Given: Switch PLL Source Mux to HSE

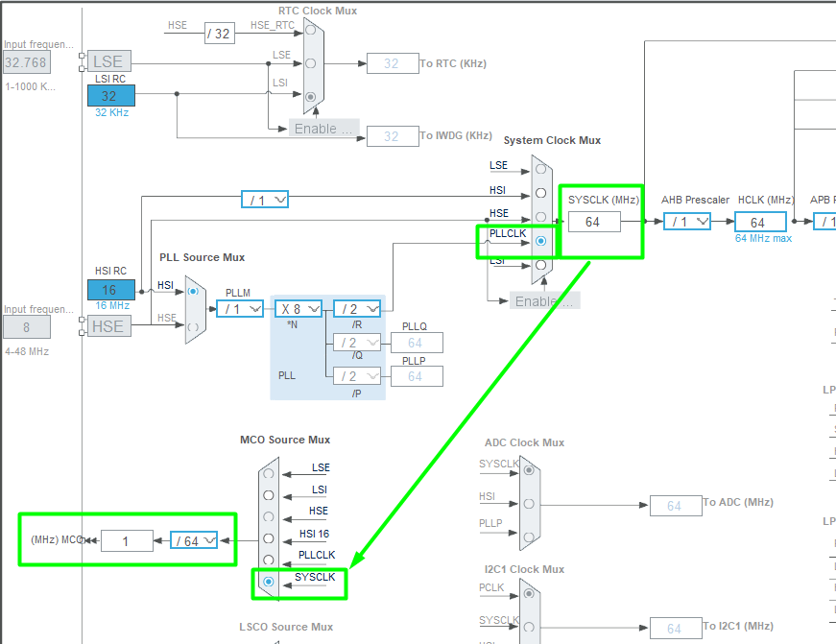Looking at the screenshot, I should (193, 326).
